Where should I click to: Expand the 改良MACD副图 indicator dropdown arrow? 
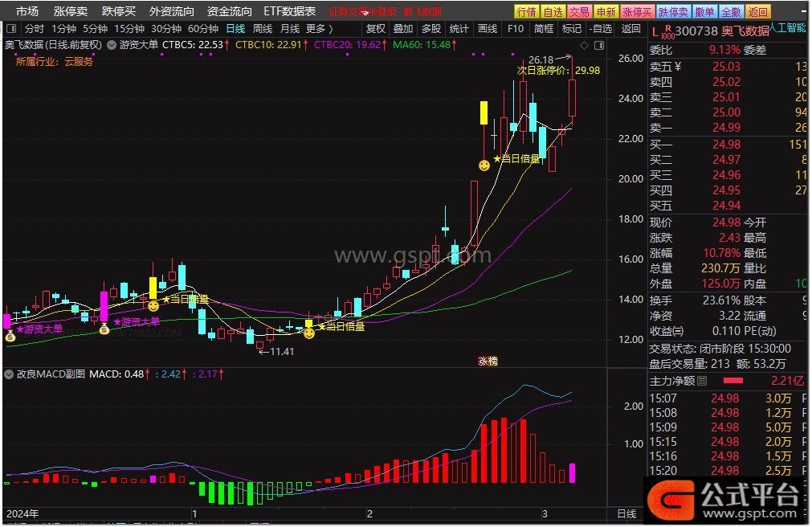[9, 374]
